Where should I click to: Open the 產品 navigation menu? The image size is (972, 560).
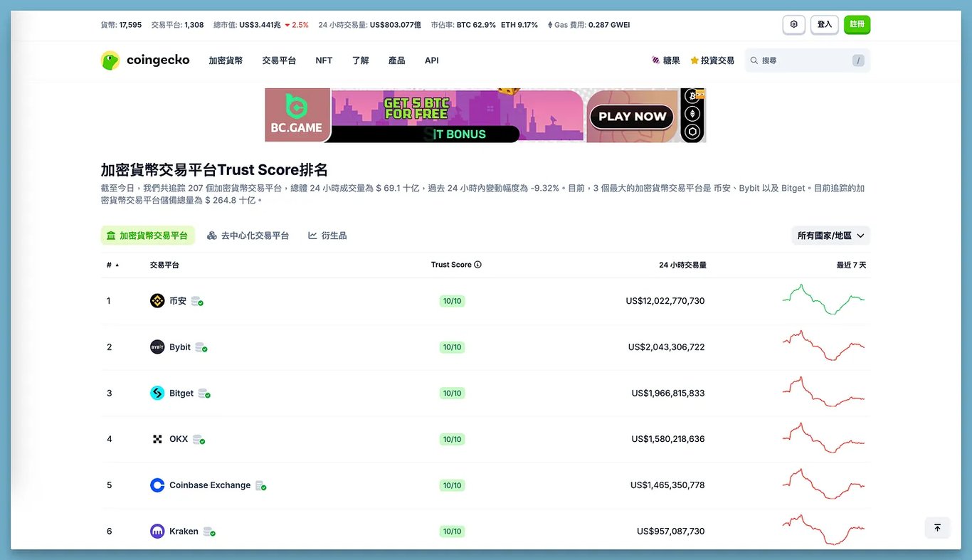click(x=397, y=60)
